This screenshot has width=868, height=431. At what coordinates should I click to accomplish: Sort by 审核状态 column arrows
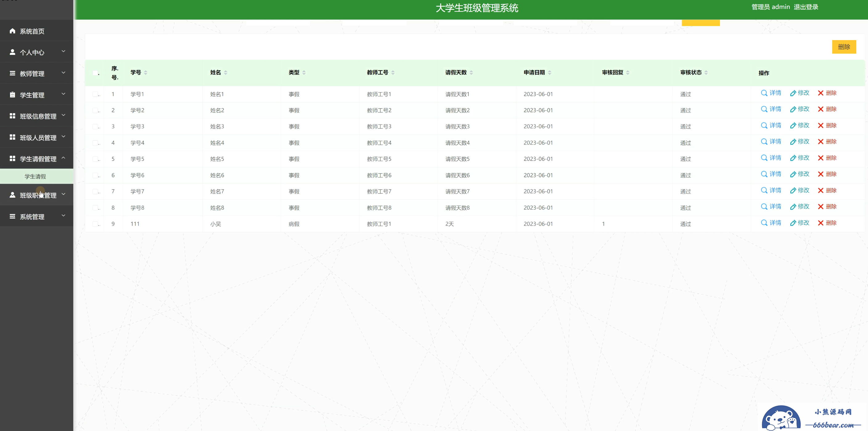point(706,72)
